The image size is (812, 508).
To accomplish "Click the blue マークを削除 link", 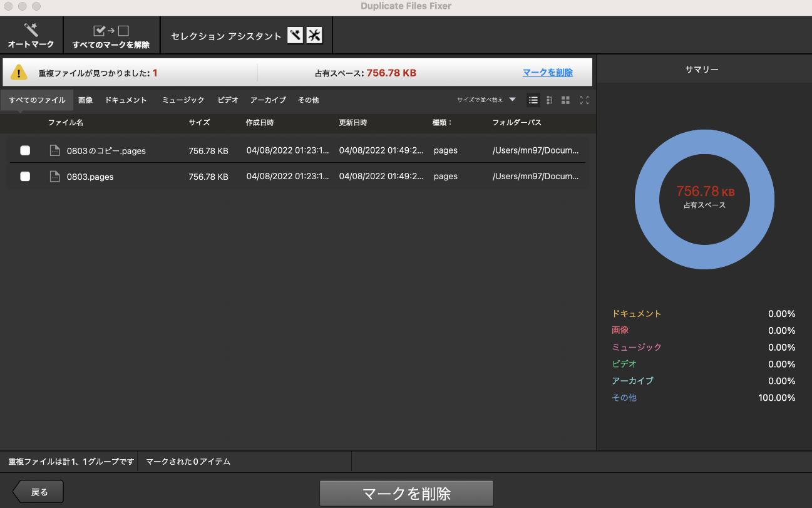I will (547, 73).
